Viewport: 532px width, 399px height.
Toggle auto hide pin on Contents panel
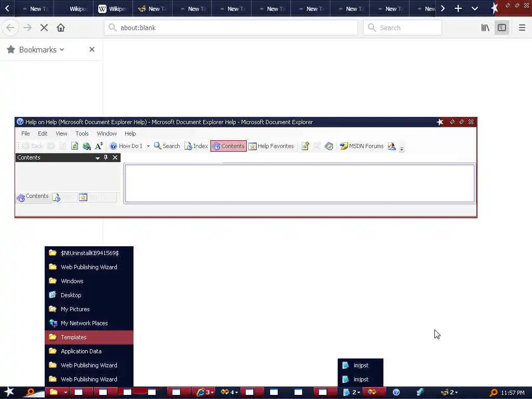[x=106, y=157]
